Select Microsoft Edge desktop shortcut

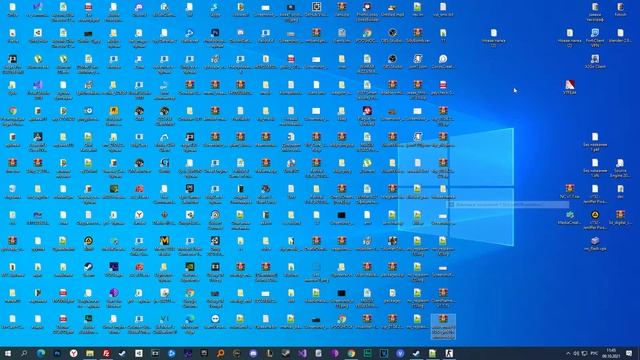click(189, 324)
